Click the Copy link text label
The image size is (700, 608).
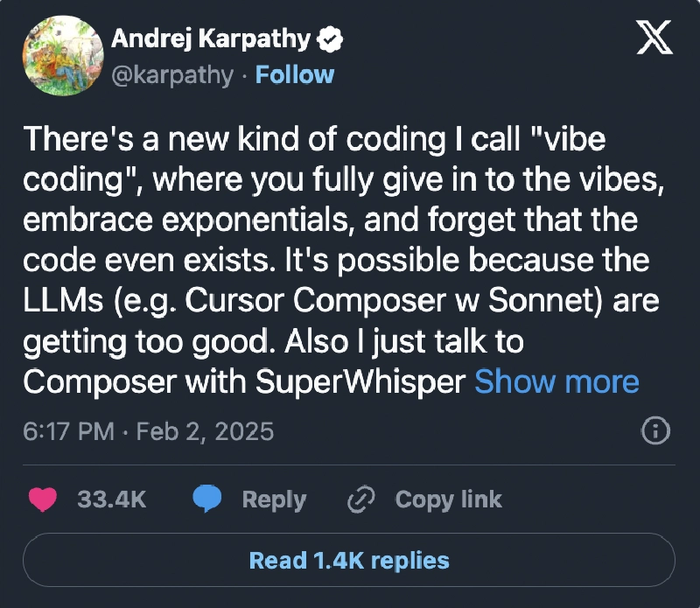(448, 499)
